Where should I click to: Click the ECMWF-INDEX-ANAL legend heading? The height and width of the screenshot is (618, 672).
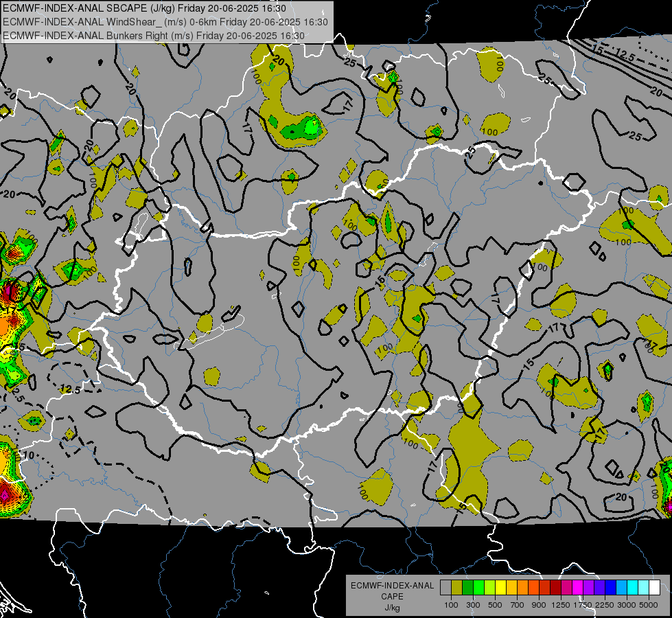[x=392, y=586]
